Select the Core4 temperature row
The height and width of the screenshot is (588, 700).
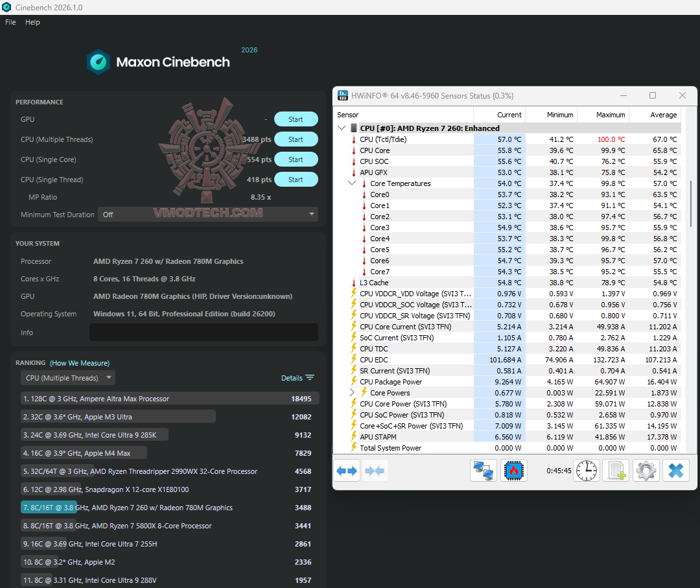pyautogui.click(x=508, y=239)
